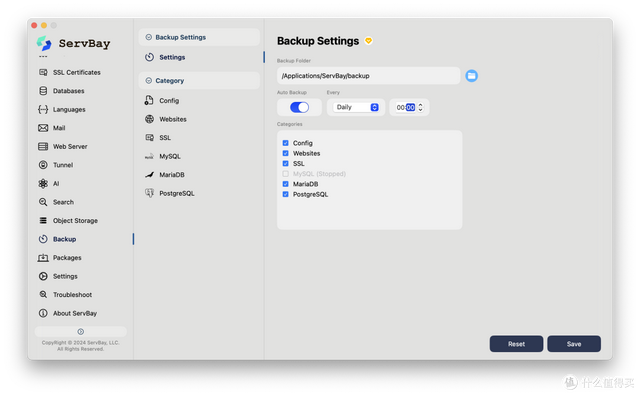Screen dimensions: 640x396
Task: Click the Backup clock icon in sidebar
Action: [43, 239]
